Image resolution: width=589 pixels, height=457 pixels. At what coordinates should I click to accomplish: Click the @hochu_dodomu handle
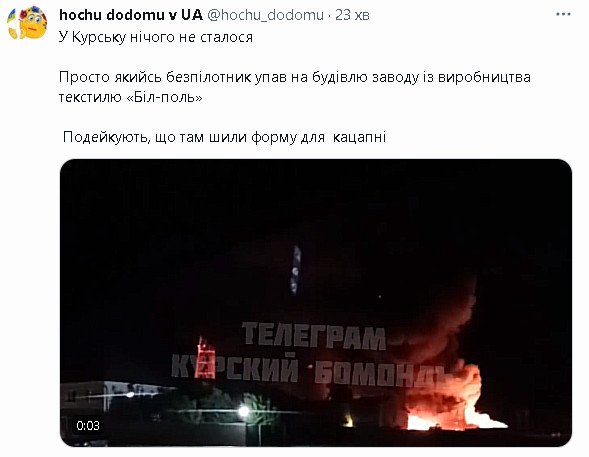click(265, 15)
